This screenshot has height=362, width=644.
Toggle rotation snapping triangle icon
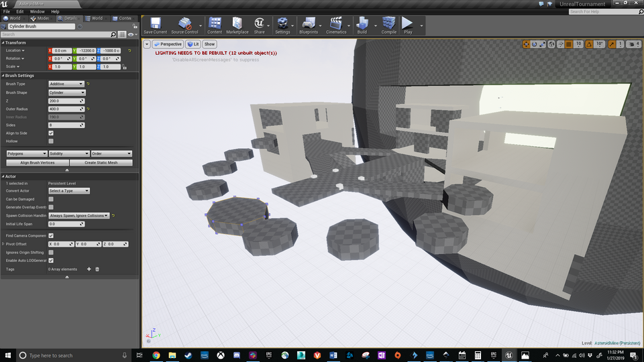point(589,44)
